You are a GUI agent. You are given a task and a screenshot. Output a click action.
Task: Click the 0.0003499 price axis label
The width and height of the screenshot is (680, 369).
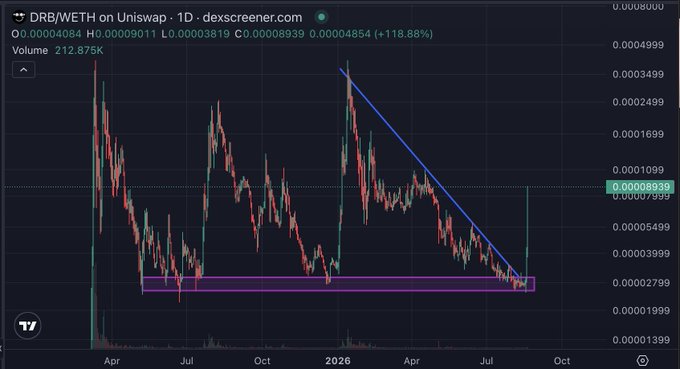(638, 74)
